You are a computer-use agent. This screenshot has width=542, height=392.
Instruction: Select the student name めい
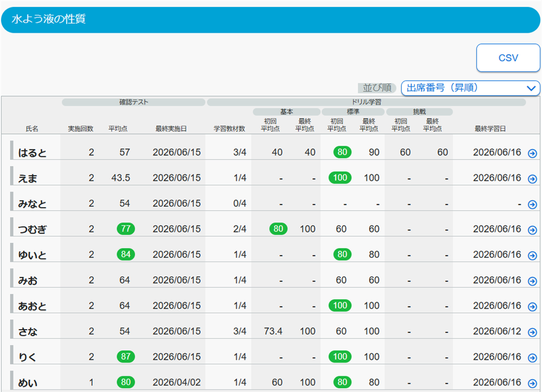tap(28, 383)
